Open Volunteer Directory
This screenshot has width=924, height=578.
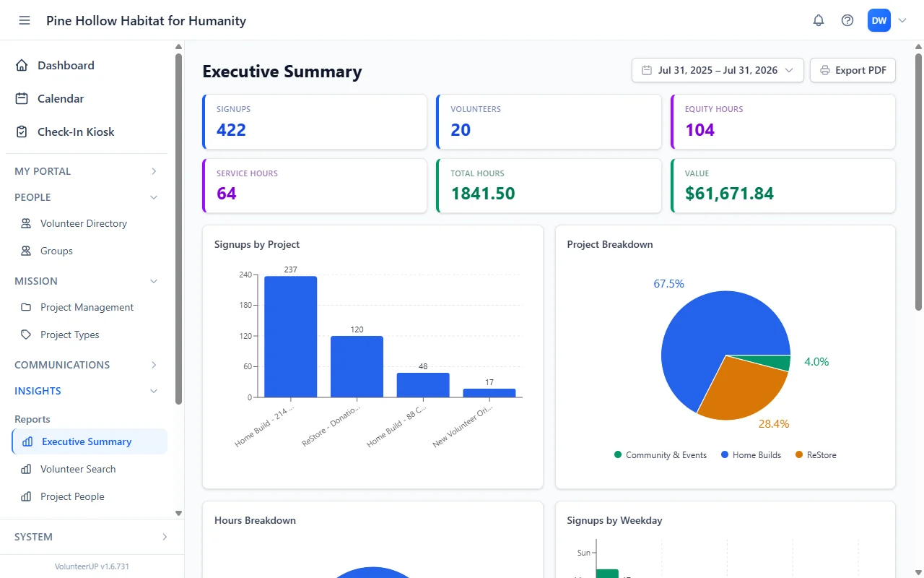pos(90,223)
